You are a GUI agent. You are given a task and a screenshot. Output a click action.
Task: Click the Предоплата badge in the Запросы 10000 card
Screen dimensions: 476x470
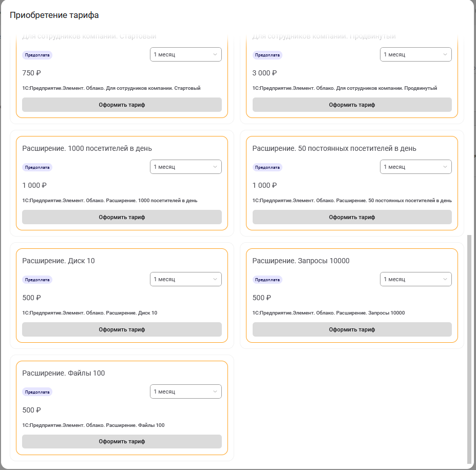coord(268,280)
